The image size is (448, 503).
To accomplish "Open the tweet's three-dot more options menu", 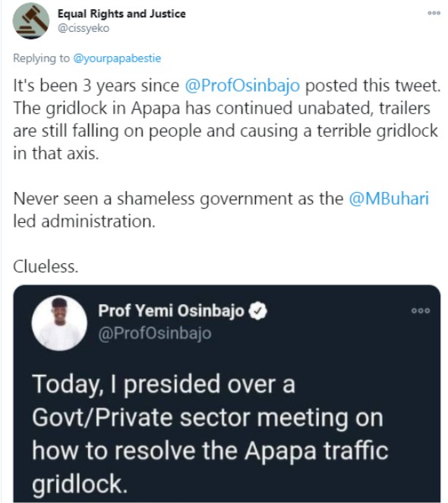I will (434, 13).
